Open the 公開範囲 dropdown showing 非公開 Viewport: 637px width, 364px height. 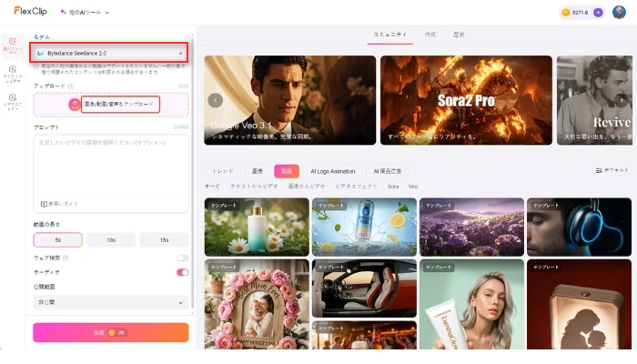pyautogui.click(x=111, y=303)
